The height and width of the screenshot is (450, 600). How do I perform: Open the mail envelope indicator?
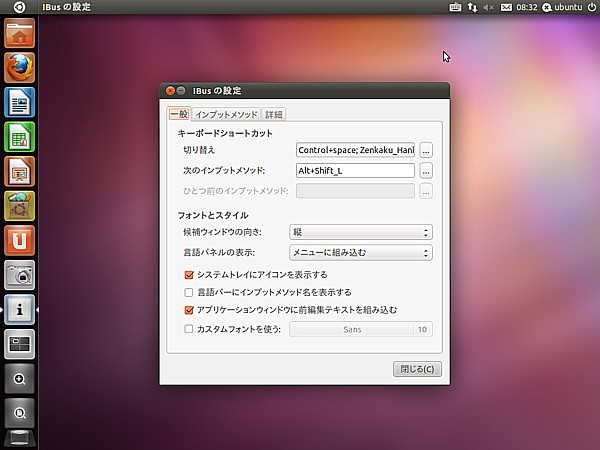click(x=506, y=7)
